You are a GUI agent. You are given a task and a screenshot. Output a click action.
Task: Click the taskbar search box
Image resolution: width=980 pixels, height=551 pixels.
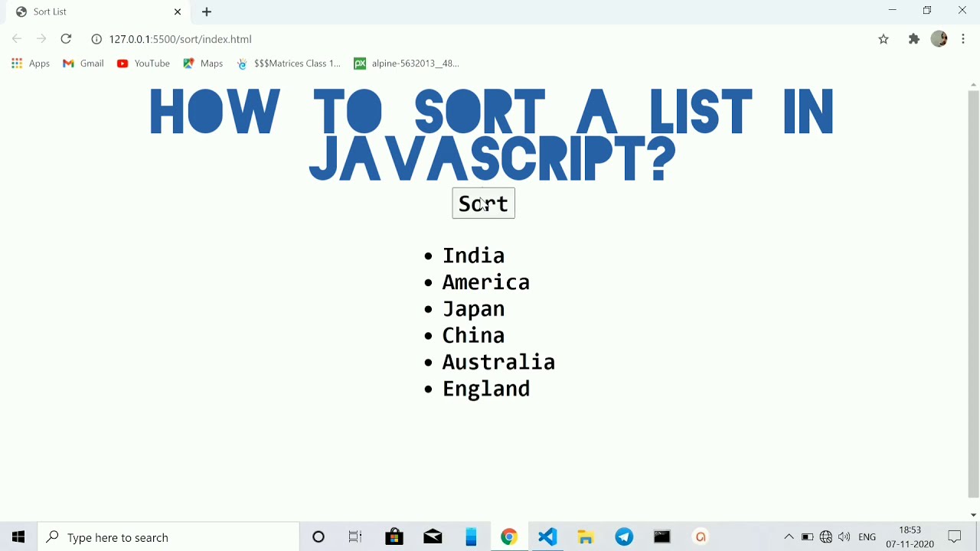click(x=168, y=537)
